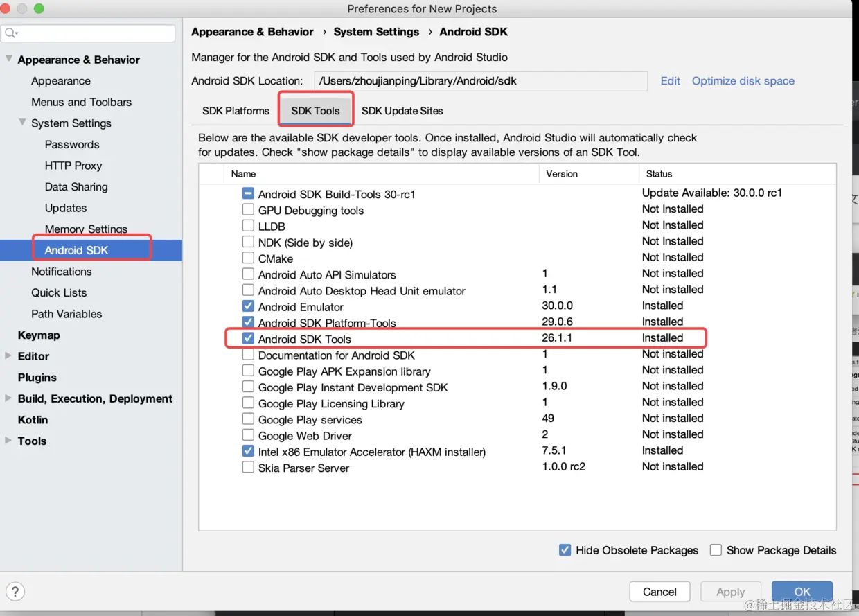The width and height of the screenshot is (859, 616).
Task: Click version 26.1.1 of Android SDK Tools
Action: 557,337
